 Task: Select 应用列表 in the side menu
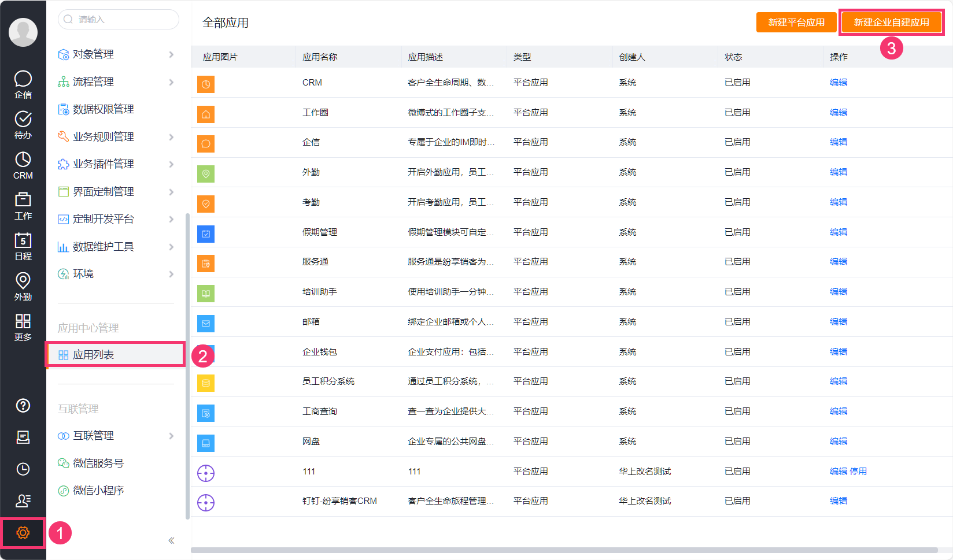(93, 355)
